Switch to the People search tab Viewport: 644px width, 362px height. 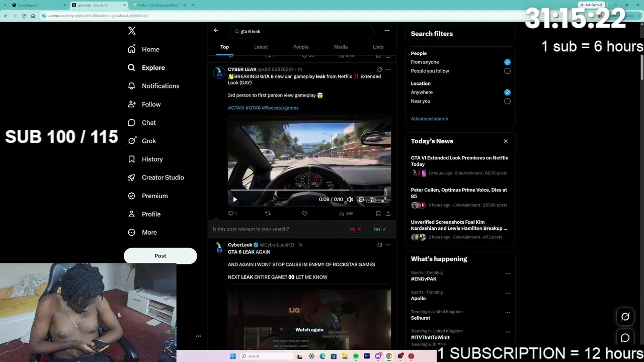(x=301, y=47)
